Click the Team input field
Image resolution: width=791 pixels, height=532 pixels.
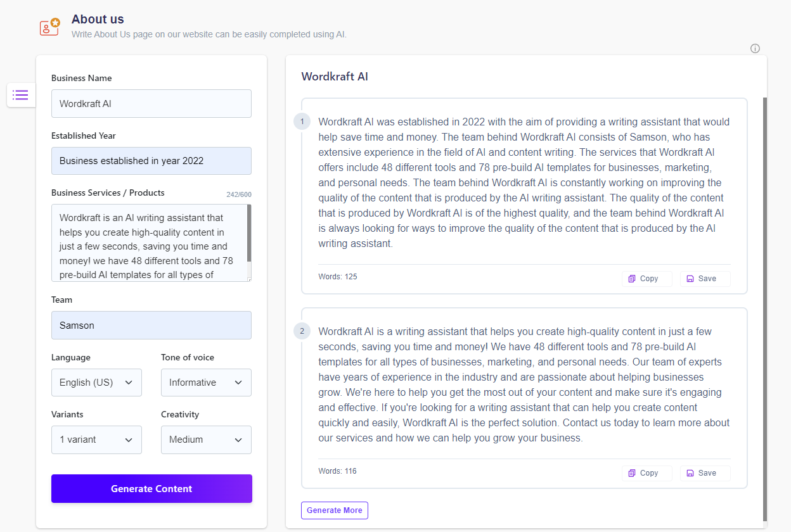pos(151,326)
